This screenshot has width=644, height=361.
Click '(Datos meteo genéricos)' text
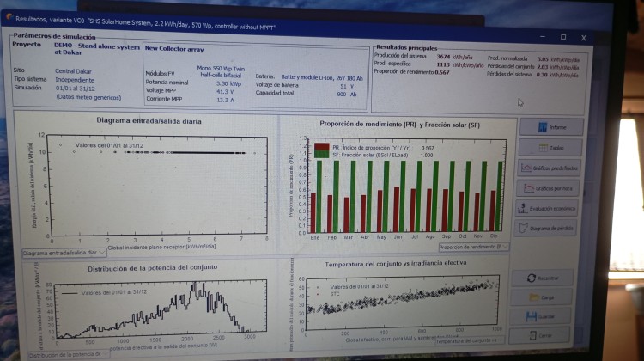(88, 97)
